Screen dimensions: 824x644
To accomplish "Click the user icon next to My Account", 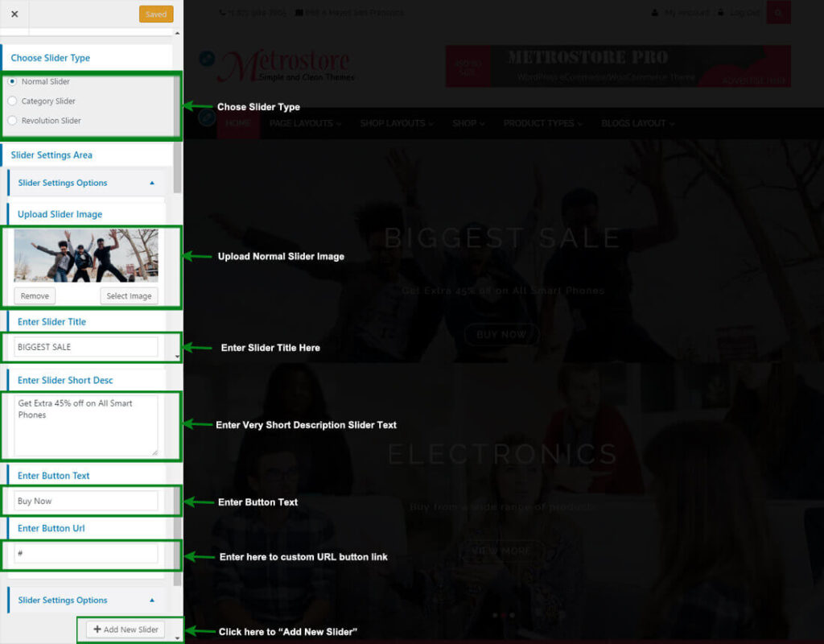I will coord(655,13).
